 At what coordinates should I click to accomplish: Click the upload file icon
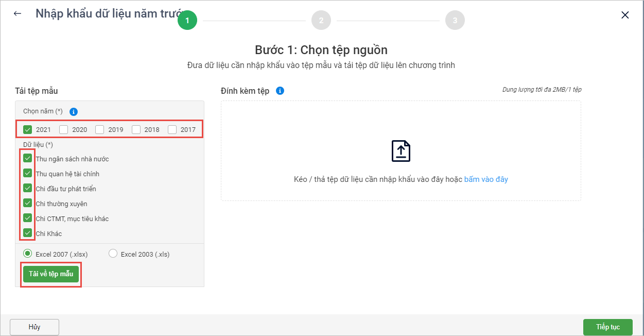click(x=401, y=151)
